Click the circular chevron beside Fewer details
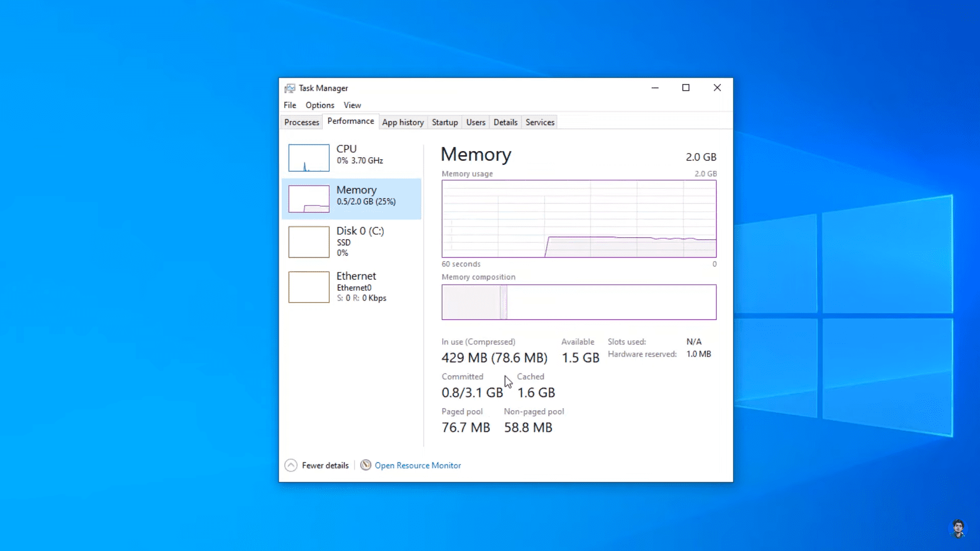 [291, 465]
